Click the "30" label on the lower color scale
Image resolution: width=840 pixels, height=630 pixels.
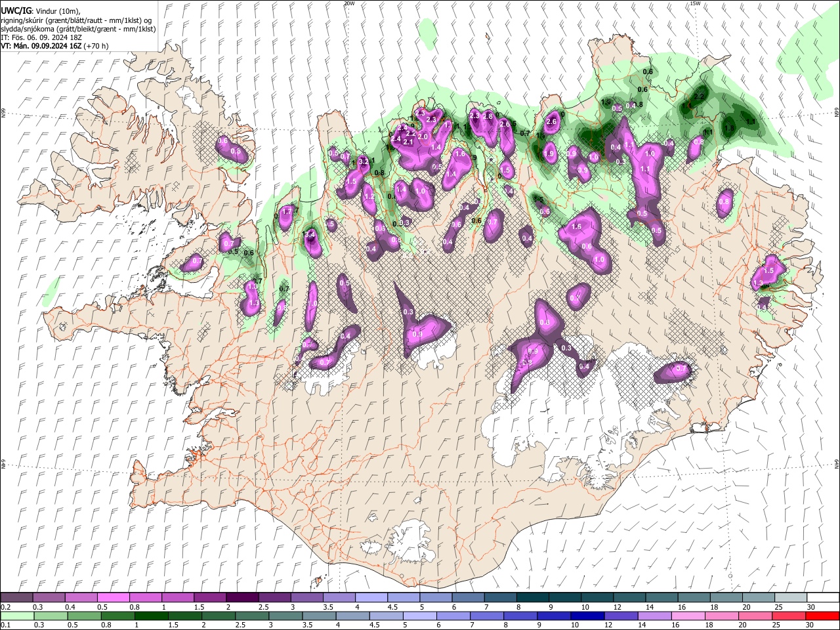(x=811, y=625)
